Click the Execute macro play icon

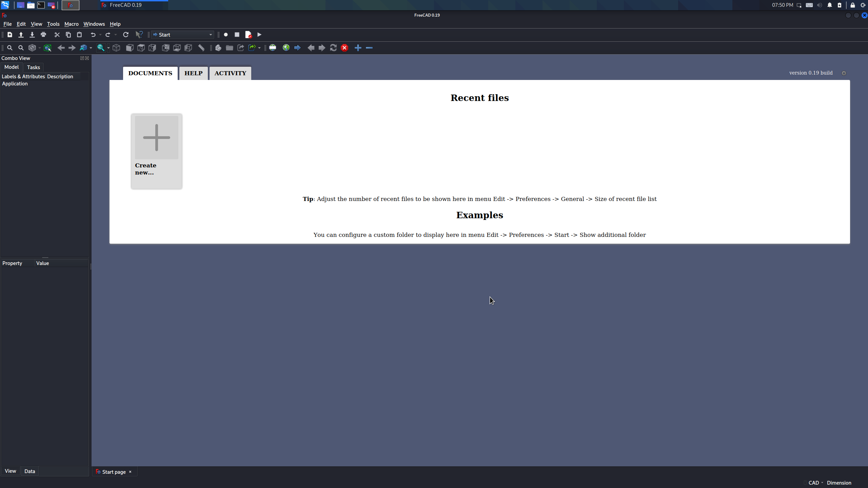point(259,35)
